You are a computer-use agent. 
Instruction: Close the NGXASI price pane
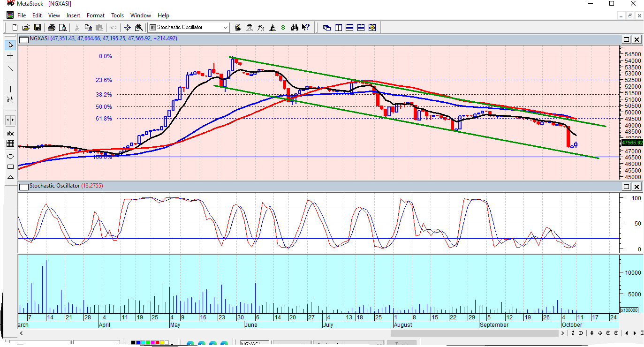pos(636,39)
